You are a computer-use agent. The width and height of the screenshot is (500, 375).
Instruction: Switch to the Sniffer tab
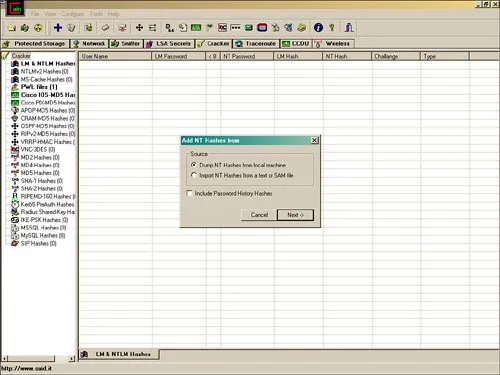point(126,44)
